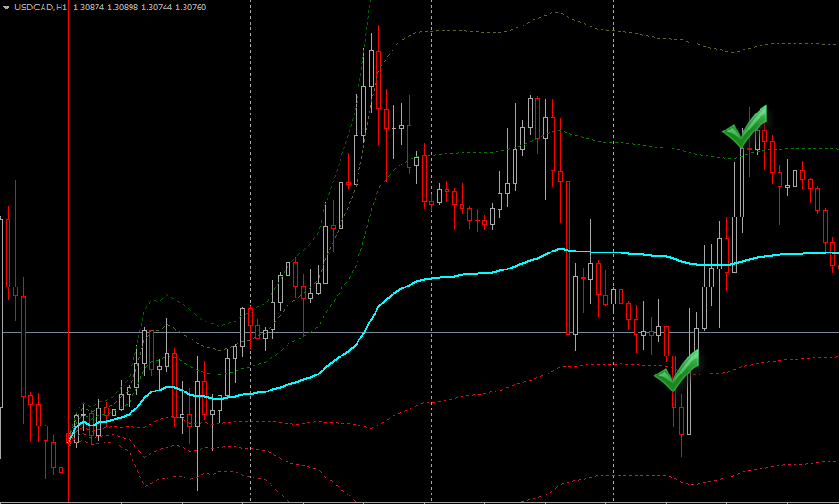Open the chart menu arrow beside USDCAD,H1
The height and width of the screenshot is (504, 839).
pyautogui.click(x=7, y=8)
